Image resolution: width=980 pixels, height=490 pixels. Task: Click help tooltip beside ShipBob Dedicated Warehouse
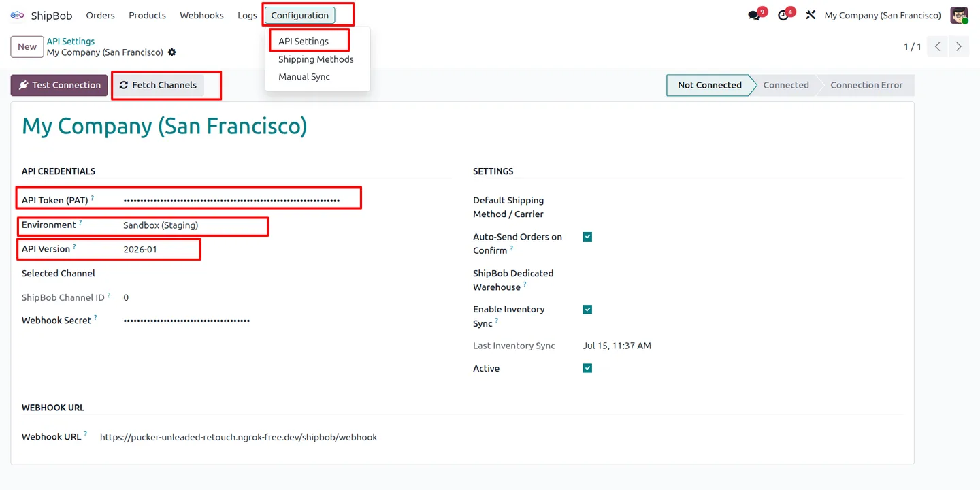[x=525, y=284]
